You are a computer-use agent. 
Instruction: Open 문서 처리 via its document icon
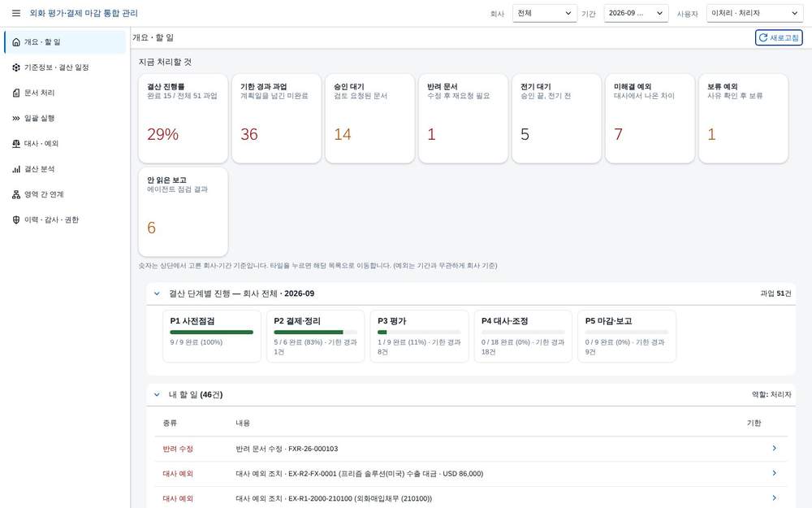pyautogui.click(x=16, y=93)
